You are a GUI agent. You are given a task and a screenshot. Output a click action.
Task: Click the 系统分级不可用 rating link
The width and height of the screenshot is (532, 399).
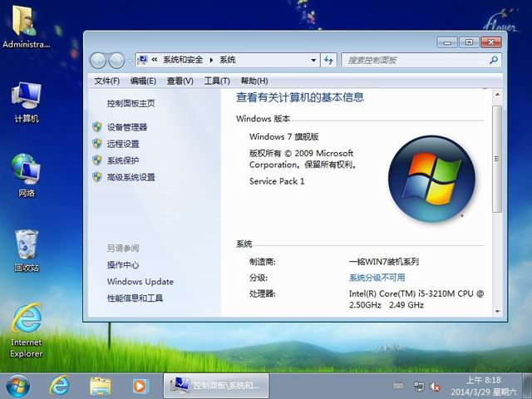point(377,278)
